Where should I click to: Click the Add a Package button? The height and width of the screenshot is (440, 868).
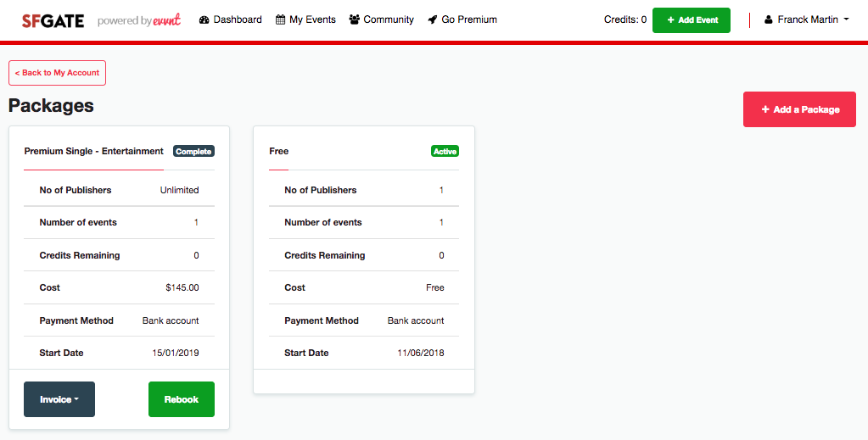[x=799, y=109]
